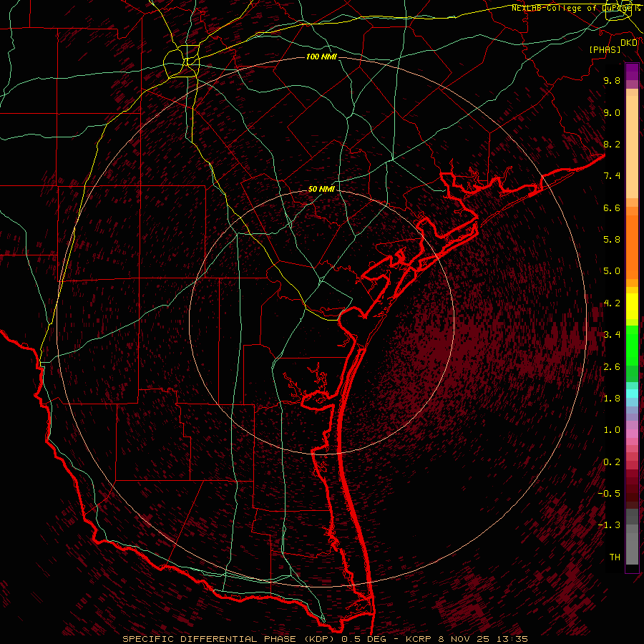
Task: Pick the pink band on the color bar
Action: 632,434
